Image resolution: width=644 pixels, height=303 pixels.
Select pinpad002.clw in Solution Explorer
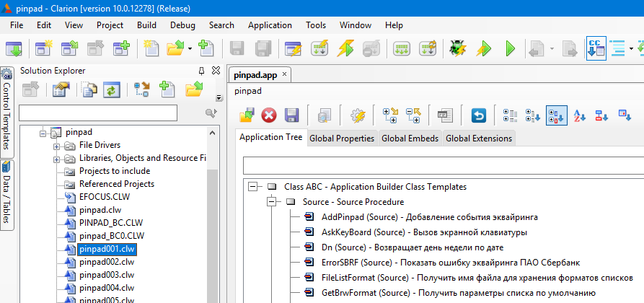click(x=107, y=262)
